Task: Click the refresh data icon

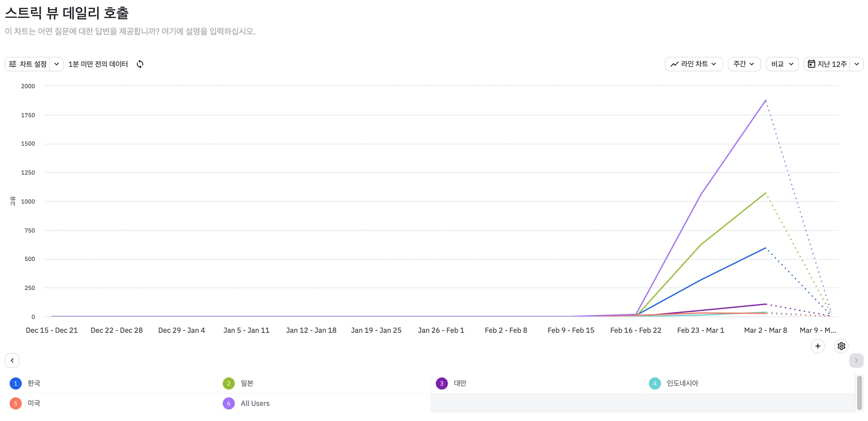Action: point(140,64)
